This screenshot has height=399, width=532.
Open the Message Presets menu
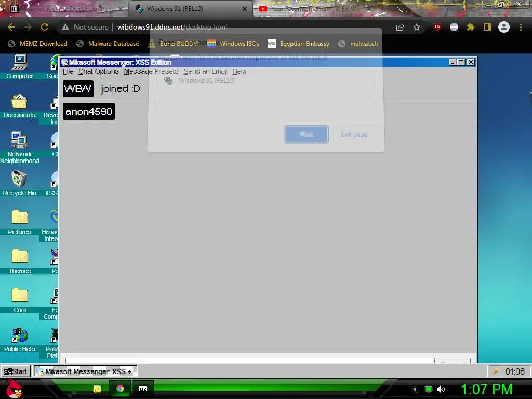[x=151, y=71]
